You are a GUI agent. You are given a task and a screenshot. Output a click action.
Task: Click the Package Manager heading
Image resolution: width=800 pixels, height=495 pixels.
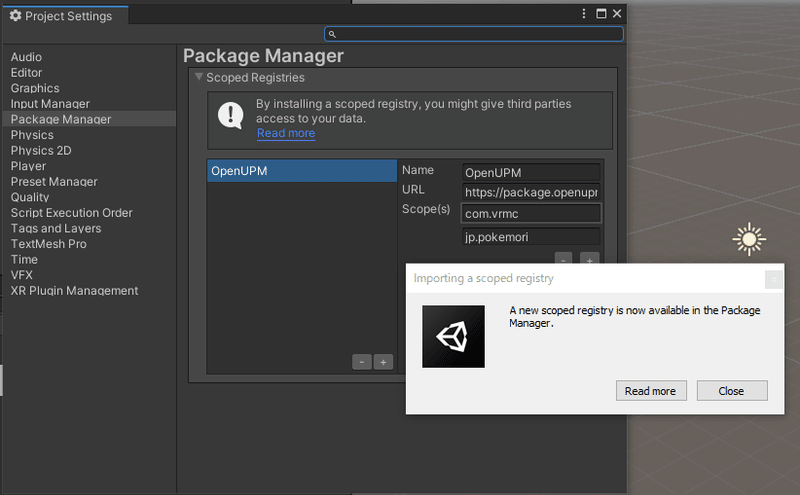[x=263, y=56]
